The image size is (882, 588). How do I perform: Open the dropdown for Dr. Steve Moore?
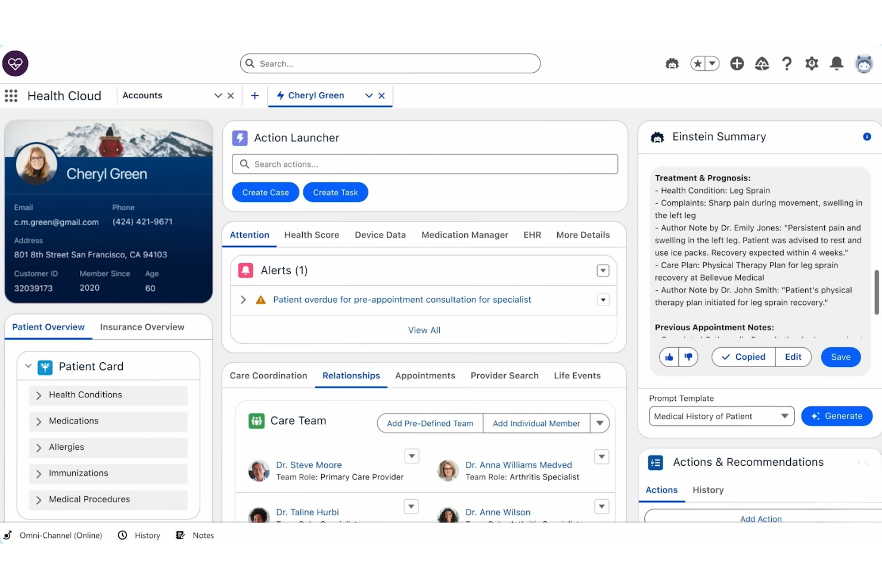click(x=411, y=456)
